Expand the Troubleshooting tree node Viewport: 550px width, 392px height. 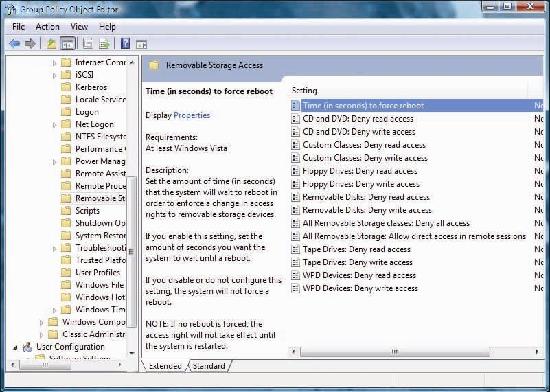pyautogui.click(x=54, y=248)
